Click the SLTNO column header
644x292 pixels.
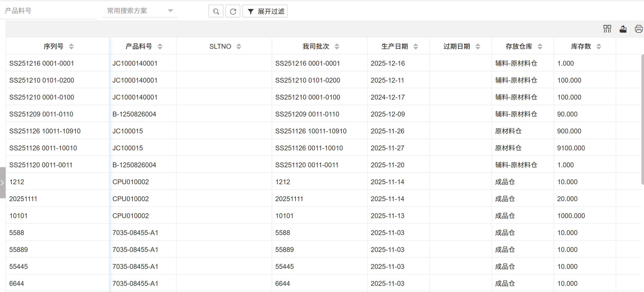point(220,46)
